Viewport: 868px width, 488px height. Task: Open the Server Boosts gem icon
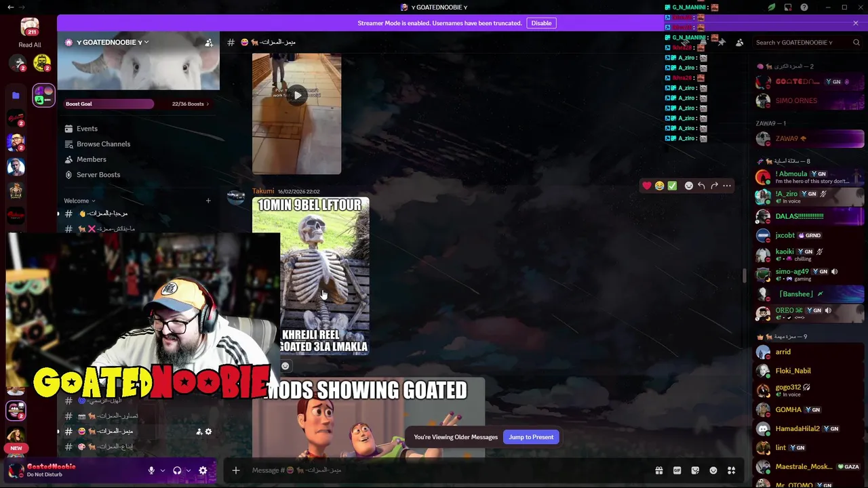[x=68, y=175]
